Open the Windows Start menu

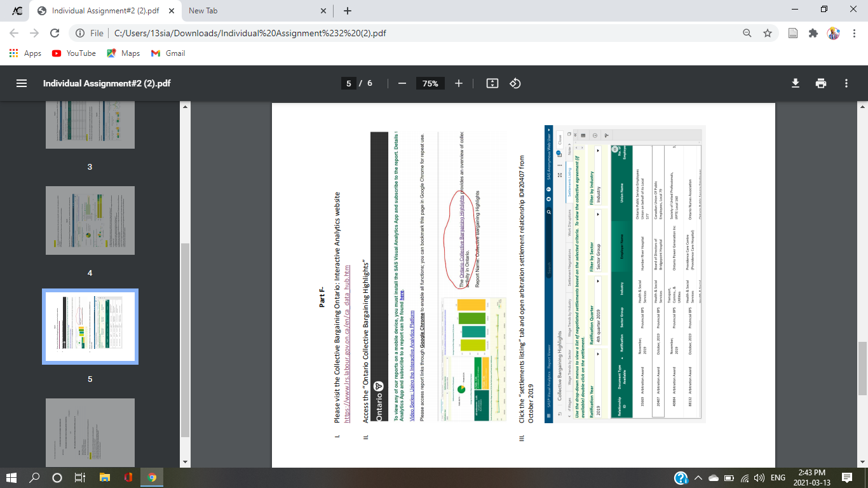(x=13, y=477)
